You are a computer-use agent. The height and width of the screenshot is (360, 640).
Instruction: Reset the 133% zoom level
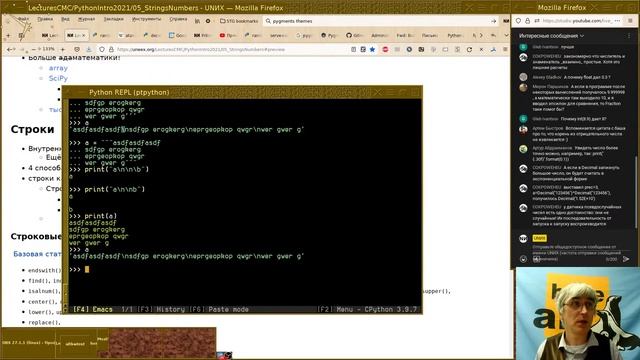(x=48, y=49)
